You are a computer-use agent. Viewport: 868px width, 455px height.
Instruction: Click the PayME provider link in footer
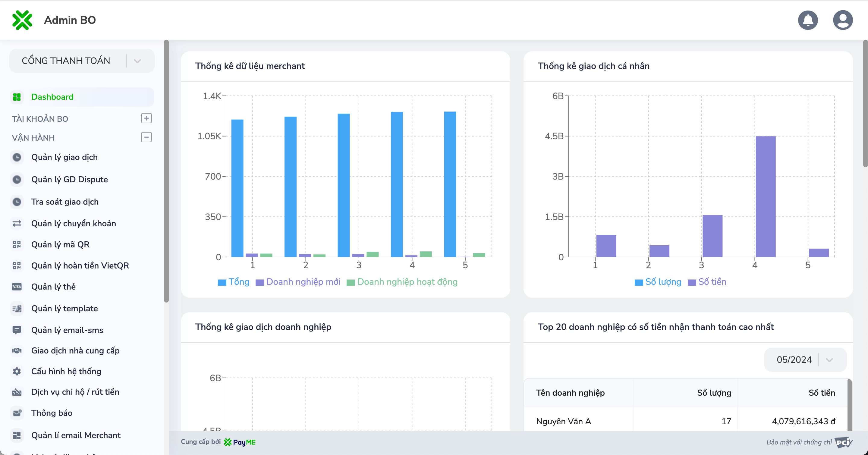[240, 442]
